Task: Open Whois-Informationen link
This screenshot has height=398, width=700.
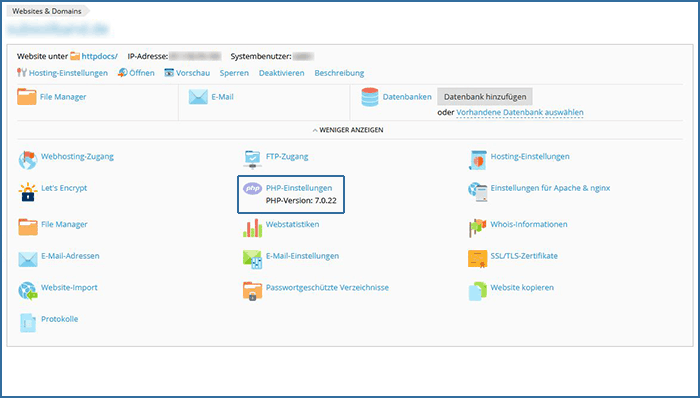Action: (x=529, y=224)
